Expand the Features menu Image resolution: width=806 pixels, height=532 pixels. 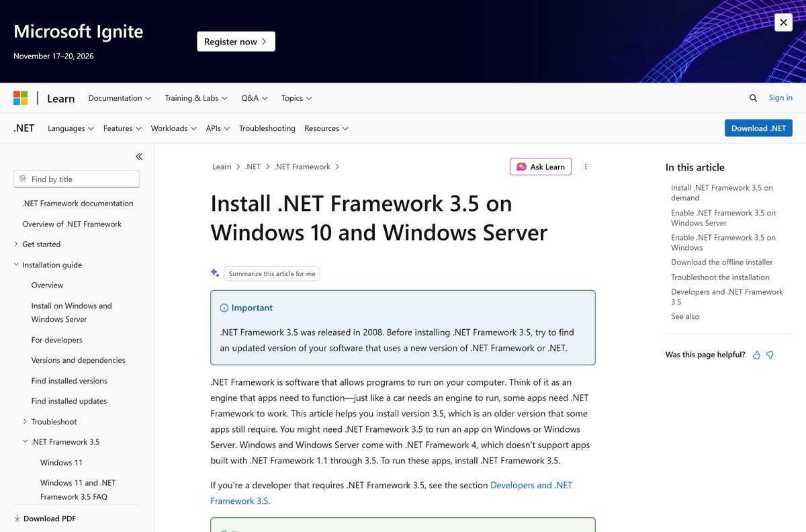point(122,128)
